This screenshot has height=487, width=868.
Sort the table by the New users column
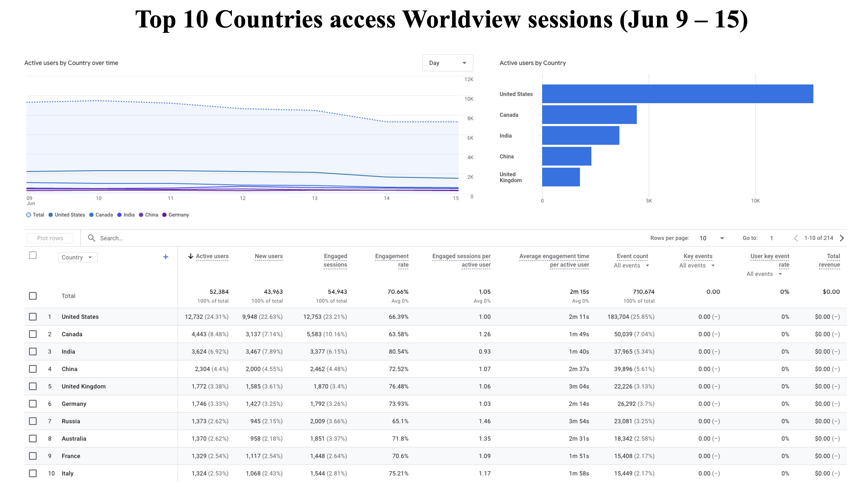point(269,256)
